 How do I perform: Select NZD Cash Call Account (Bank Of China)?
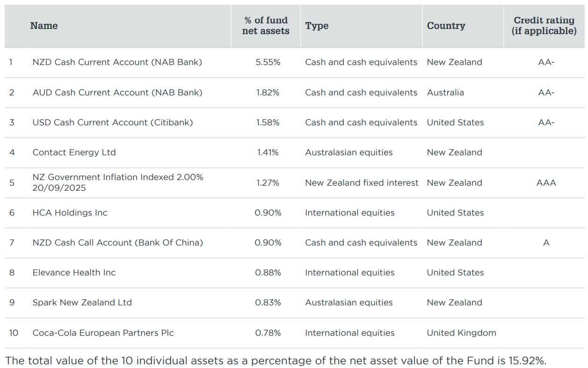pyautogui.click(x=117, y=243)
